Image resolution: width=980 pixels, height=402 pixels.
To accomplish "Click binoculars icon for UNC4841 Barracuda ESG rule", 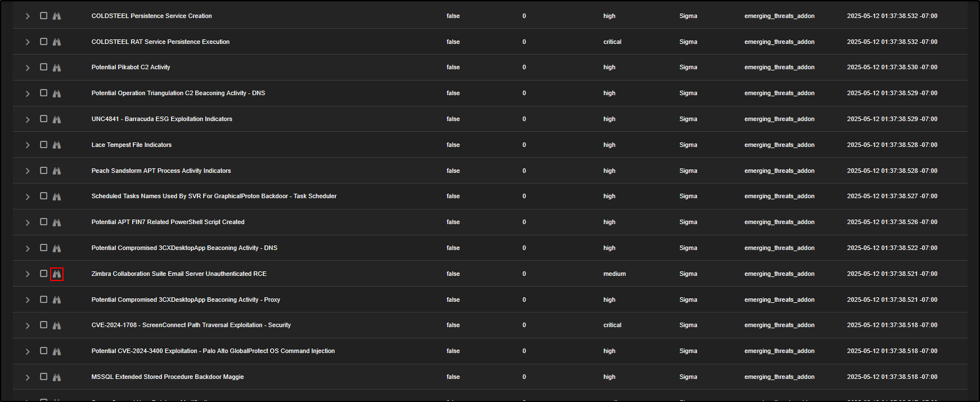I will tap(57, 119).
